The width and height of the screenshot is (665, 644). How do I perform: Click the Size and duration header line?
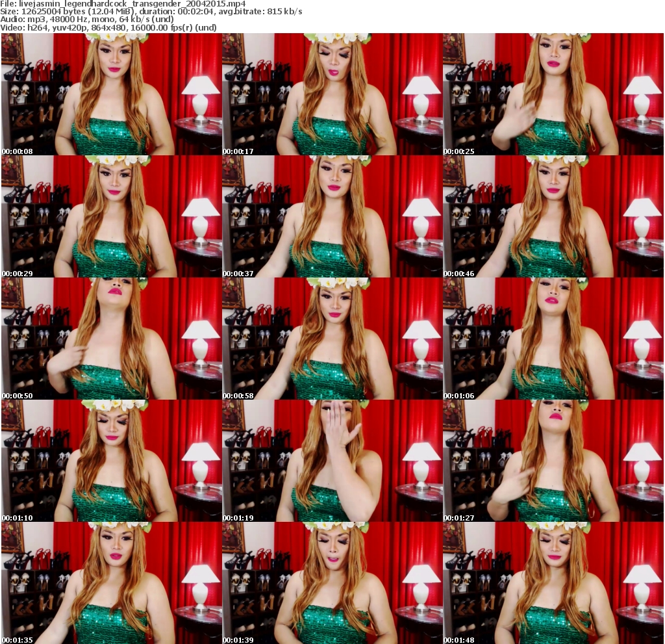coord(151,12)
